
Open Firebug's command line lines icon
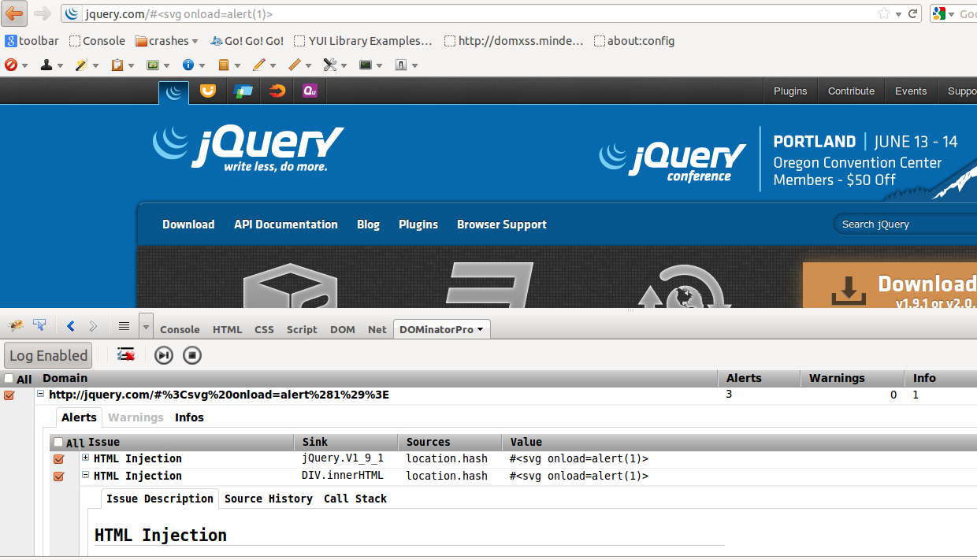coord(124,326)
